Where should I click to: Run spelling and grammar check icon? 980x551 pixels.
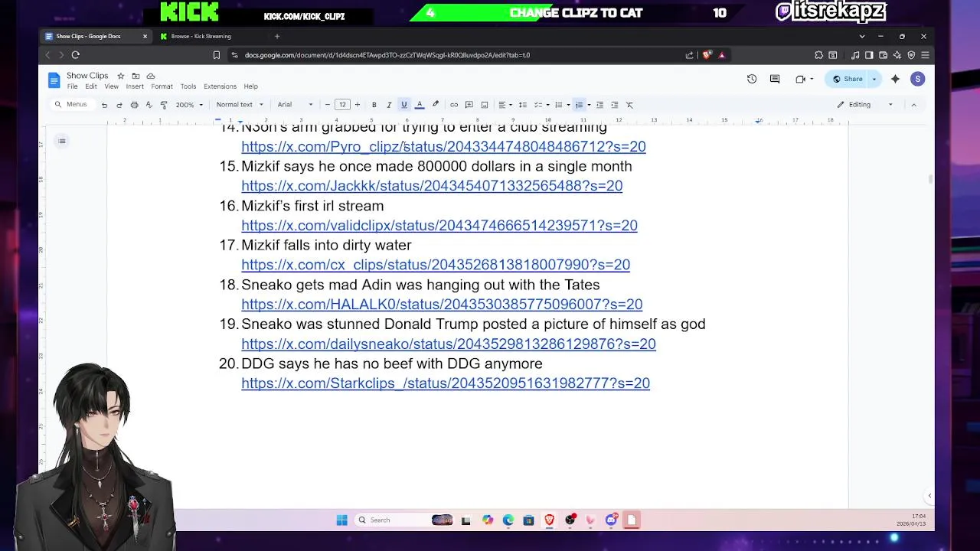(149, 105)
